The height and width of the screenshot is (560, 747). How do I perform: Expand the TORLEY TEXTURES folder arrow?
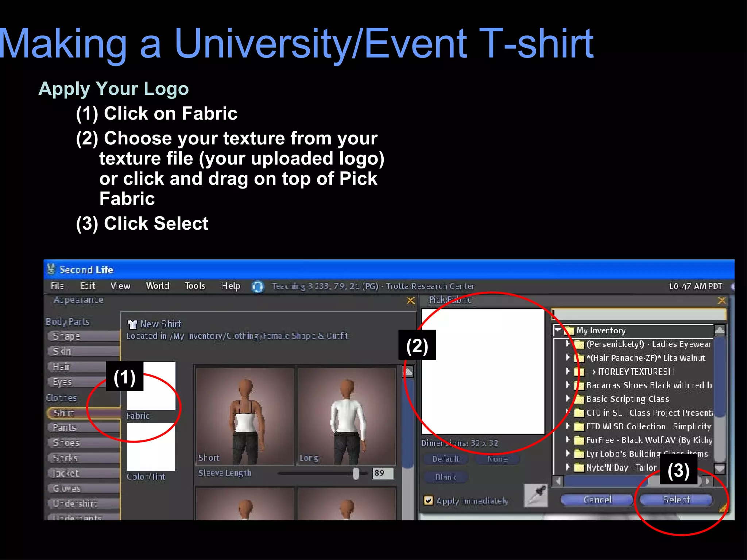pos(568,371)
